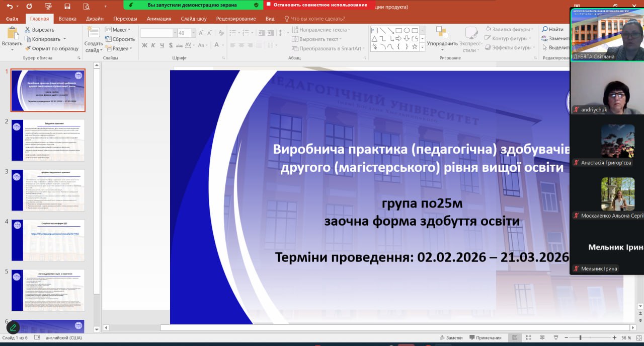The image size is (644, 346).
Task: Toggle Comments (Примечания) pane in status bar
Action: pos(485,337)
